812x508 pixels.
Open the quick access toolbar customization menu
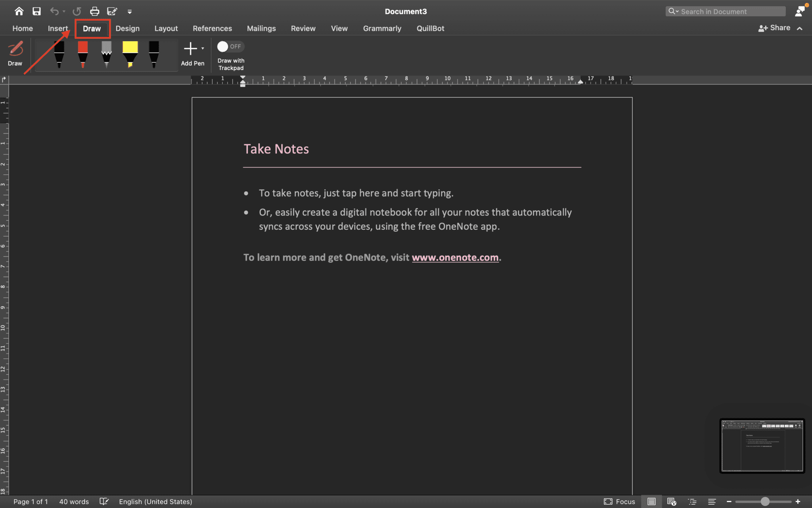tap(130, 11)
